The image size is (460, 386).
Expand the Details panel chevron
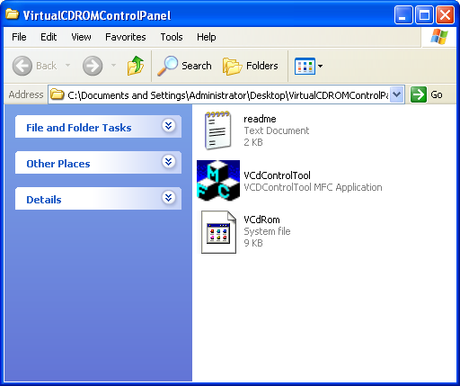(169, 198)
